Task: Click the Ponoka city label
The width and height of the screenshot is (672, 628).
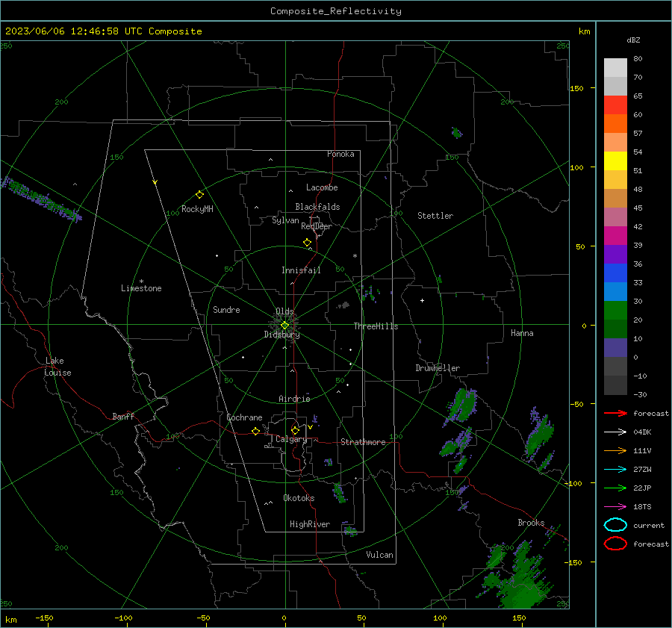Action: pos(340,154)
